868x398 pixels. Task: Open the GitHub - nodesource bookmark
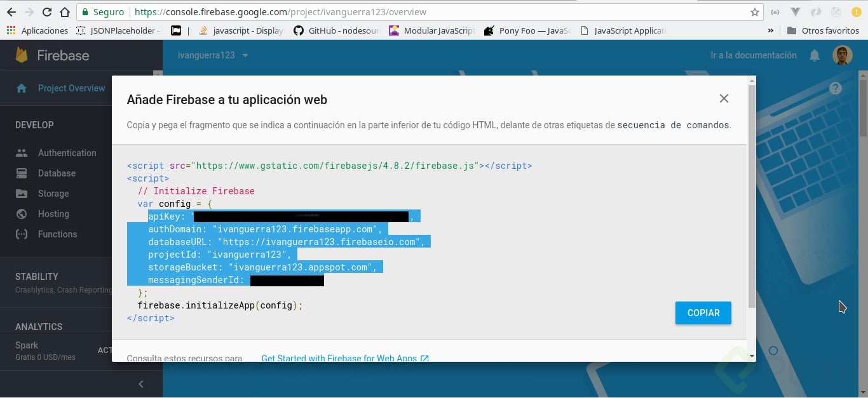(336, 30)
